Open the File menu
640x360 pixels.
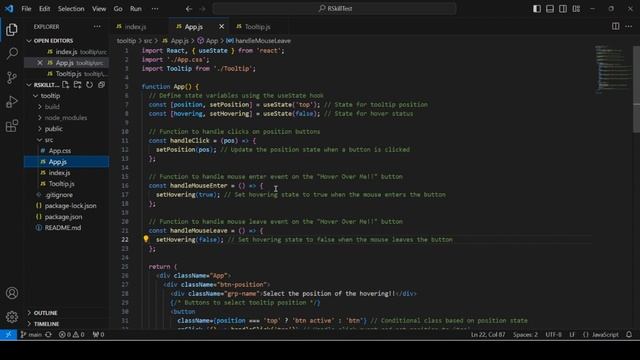tap(26, 9)
